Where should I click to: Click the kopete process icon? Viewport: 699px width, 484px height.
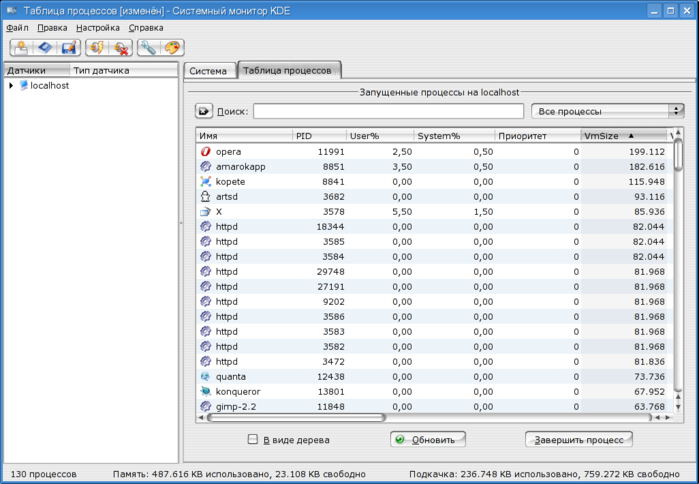(x=206, y=181)
